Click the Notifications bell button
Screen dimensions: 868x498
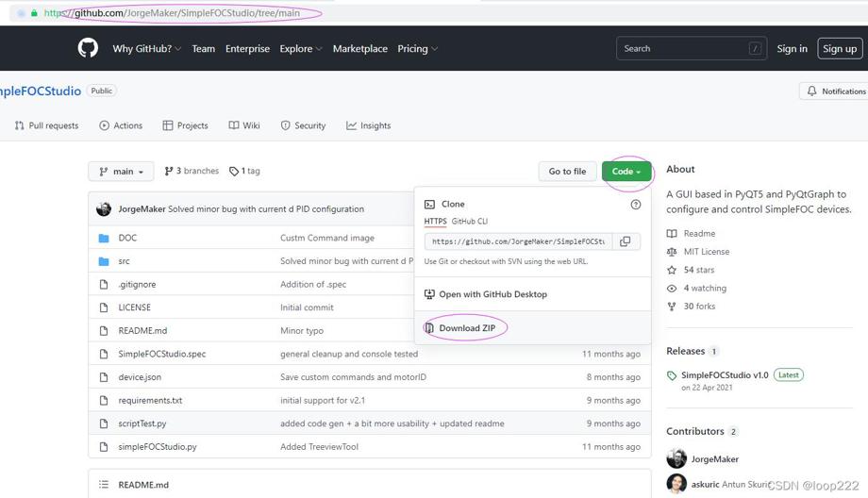[835, 91]
